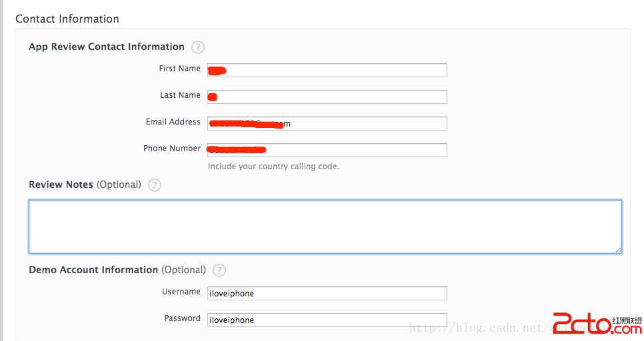Click the help icon beside App Review Contact Information
Image resolution: width=644 pixels, height=341 pixels.
tap(197, 47)
